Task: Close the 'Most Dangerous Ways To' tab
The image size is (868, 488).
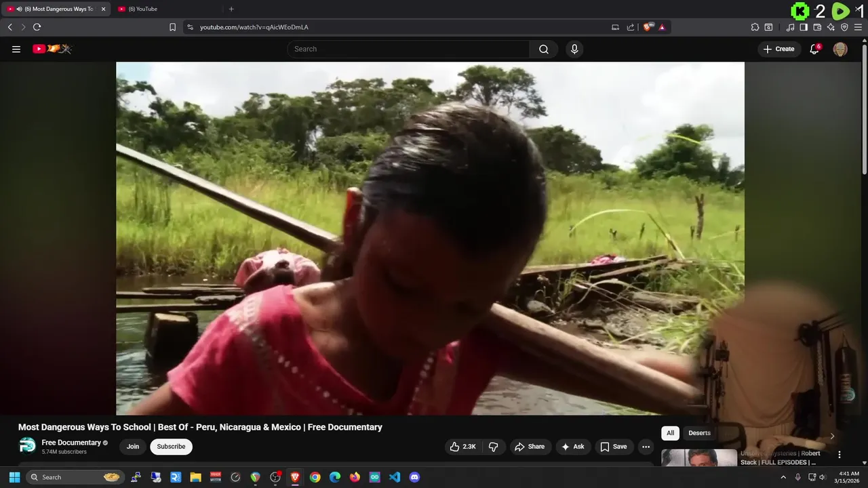Action: pos(103,9)
